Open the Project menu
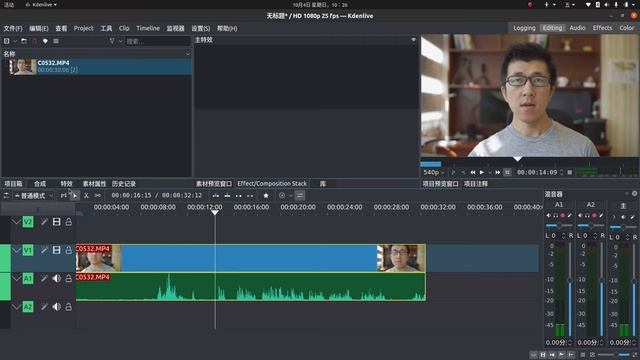Screen dimensions: 640x360 point(83,29)
